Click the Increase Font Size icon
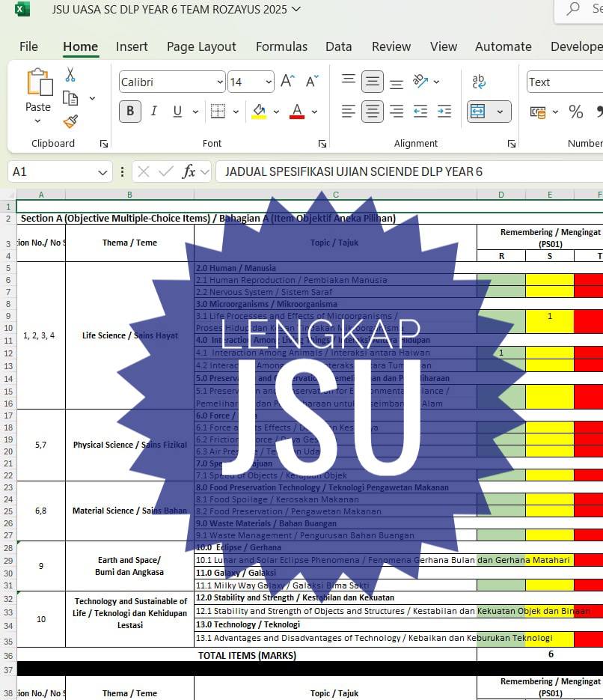The height and width of the screenshot is (700, 603). [x=288, y=82]
